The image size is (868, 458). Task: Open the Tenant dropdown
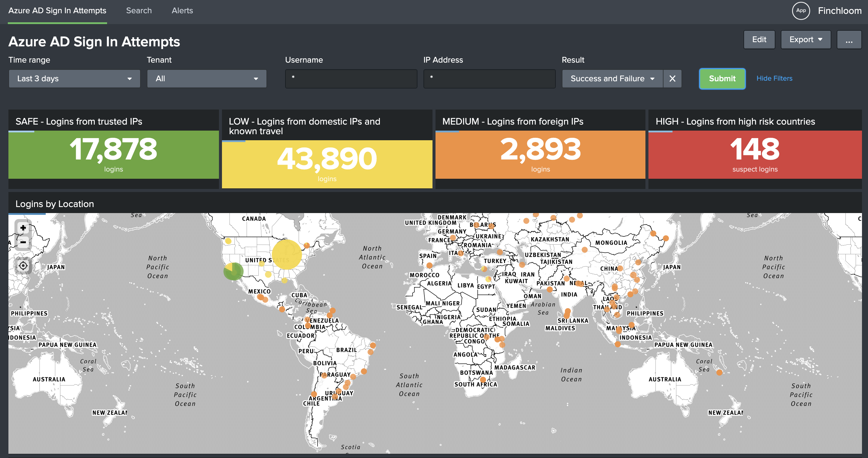[x=207, y=79]
